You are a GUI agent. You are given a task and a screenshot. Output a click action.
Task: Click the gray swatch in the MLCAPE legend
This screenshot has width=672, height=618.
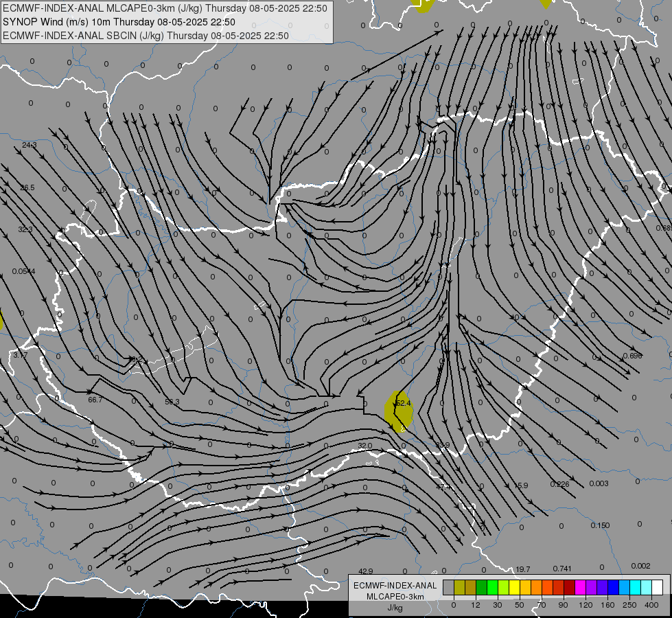449,587
